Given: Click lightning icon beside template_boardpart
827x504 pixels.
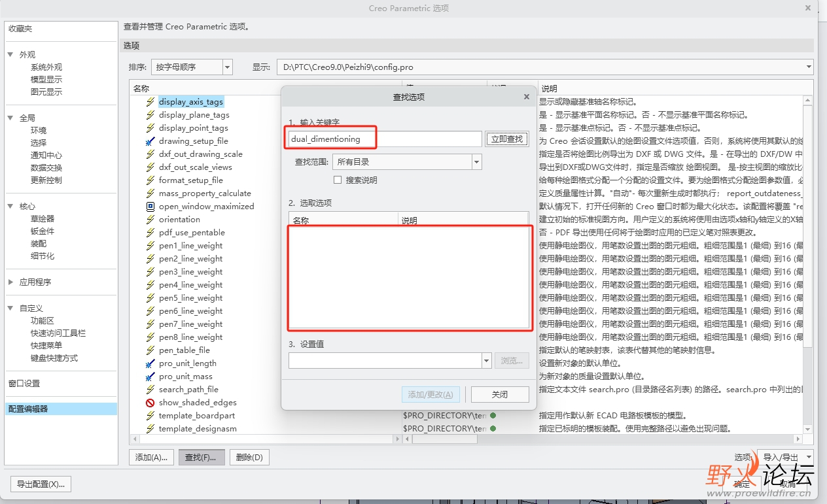Looking at the screenshot, I should coord(150,416).
